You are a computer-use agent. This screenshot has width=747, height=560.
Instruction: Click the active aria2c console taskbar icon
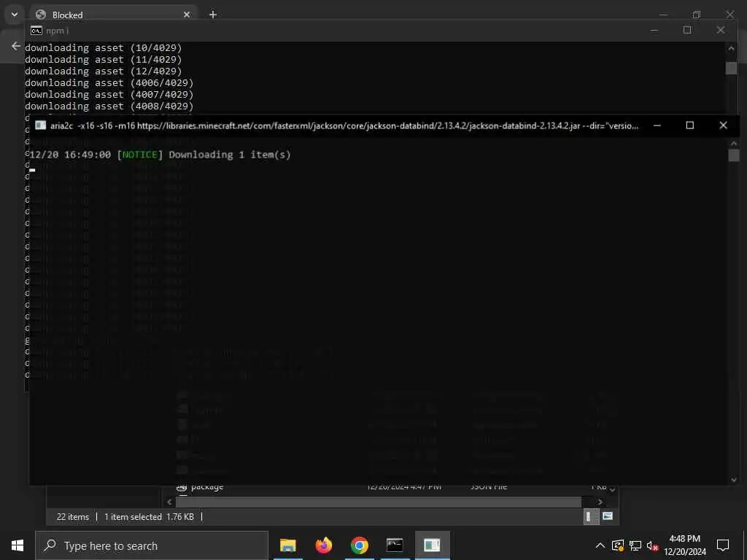point(432,545)
